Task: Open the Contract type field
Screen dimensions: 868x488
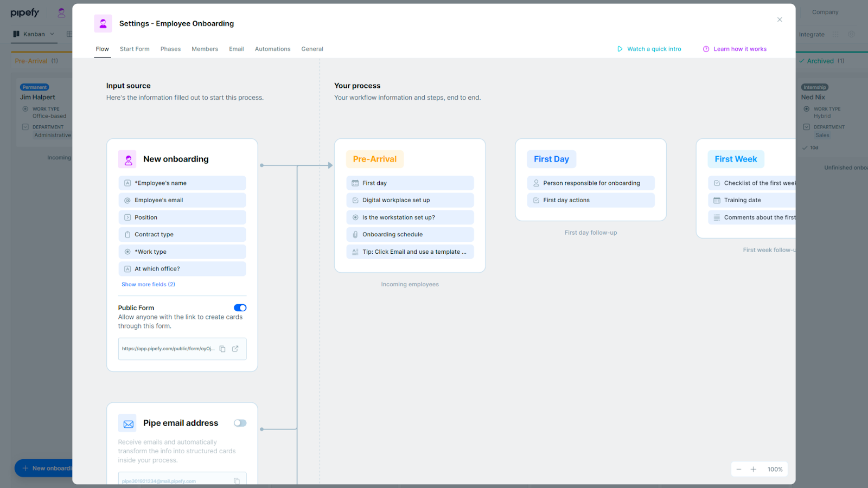Action: [182, 235]
